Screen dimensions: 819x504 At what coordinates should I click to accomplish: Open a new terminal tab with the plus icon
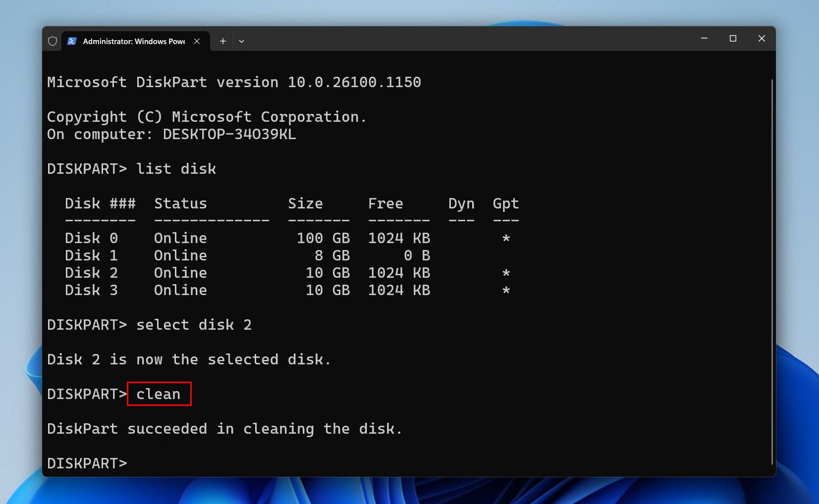(223, 41)
